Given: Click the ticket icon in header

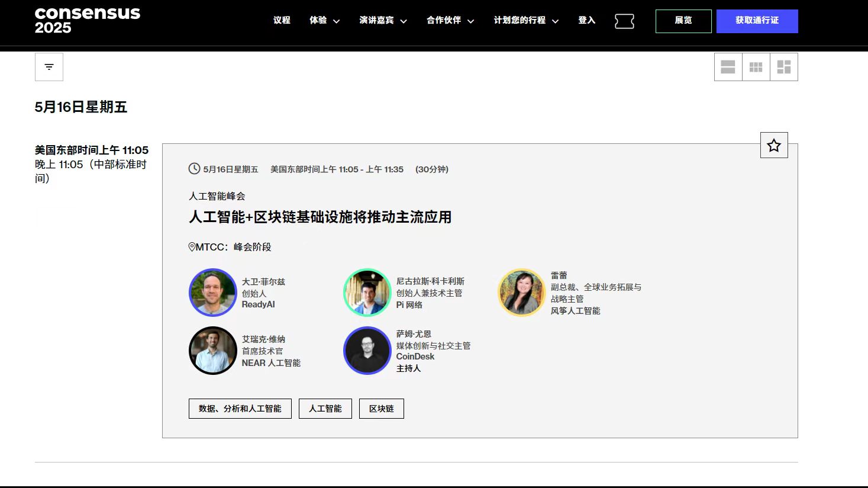Looking at the screenshot, I should 624,21.
